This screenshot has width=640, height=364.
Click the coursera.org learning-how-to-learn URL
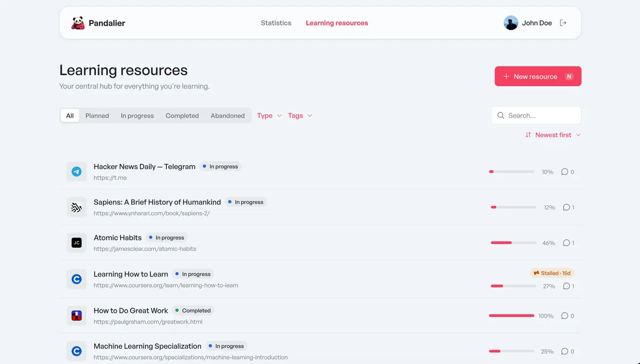click(x=166, y=285)
